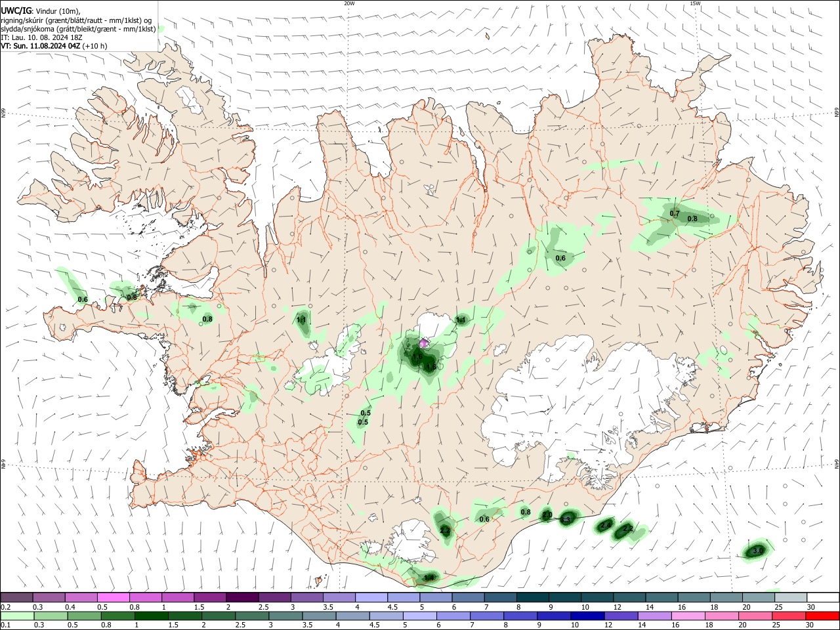
Task: Click the 0.7 precipitation value on map
Action: click(x=675, y=214)
